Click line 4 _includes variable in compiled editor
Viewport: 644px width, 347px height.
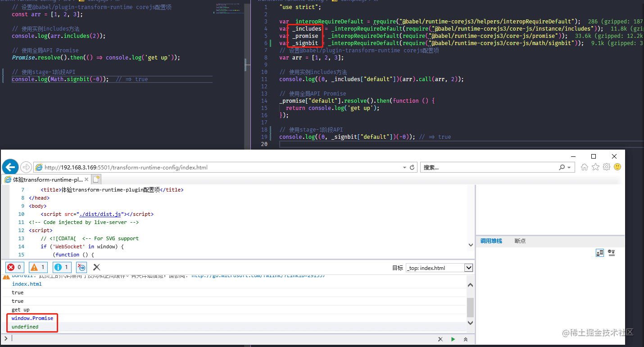306,29
